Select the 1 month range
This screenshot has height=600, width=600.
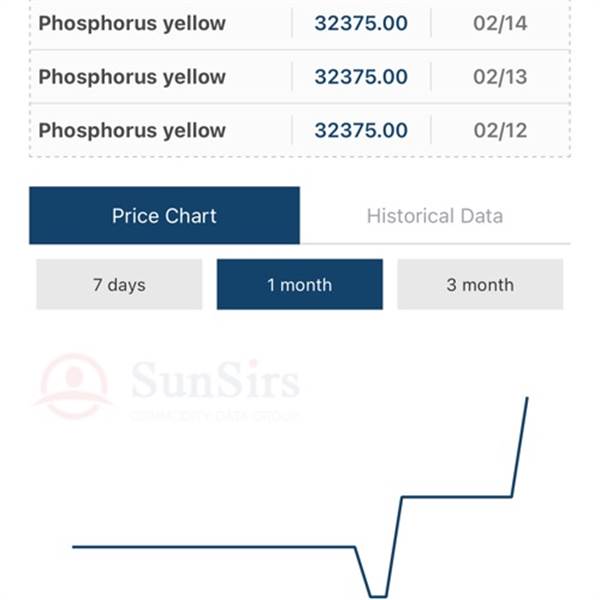[x=300, y=284]
